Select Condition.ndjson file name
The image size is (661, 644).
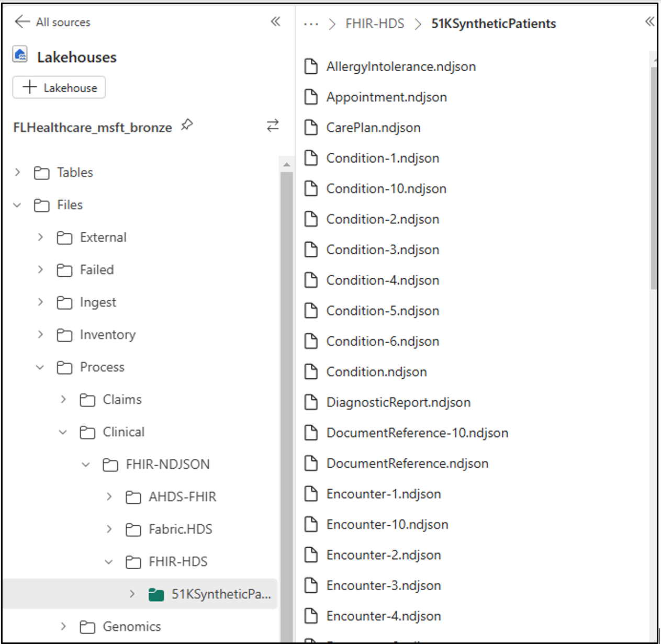click(377, 372)
